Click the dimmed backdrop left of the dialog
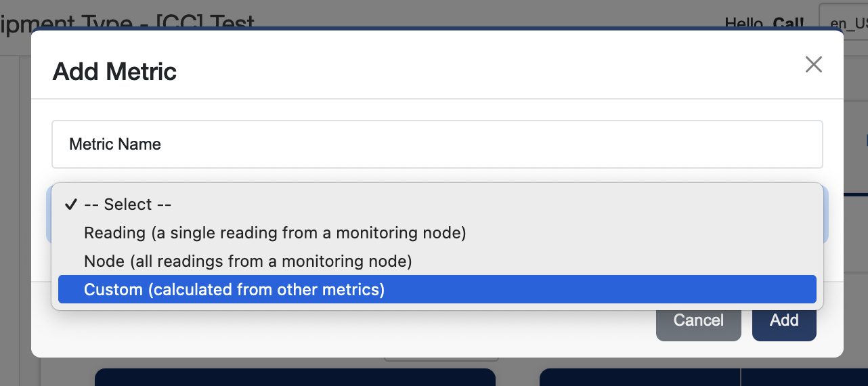 pos(15,203)
